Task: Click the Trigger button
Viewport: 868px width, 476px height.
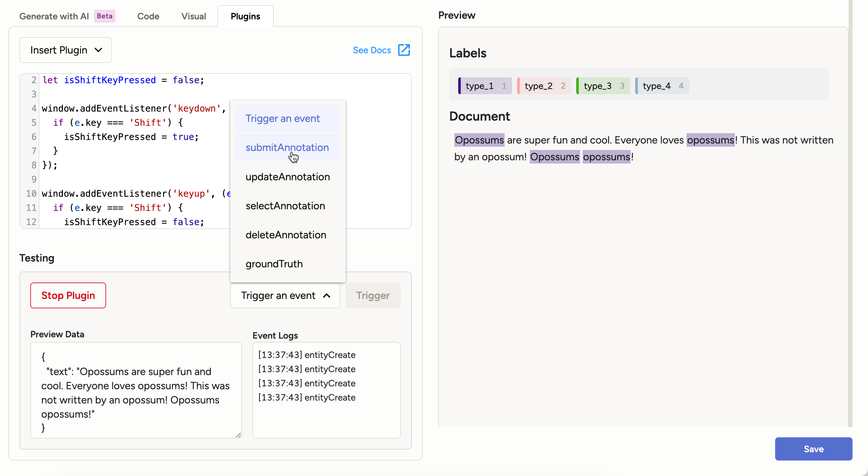Action: 373,295
